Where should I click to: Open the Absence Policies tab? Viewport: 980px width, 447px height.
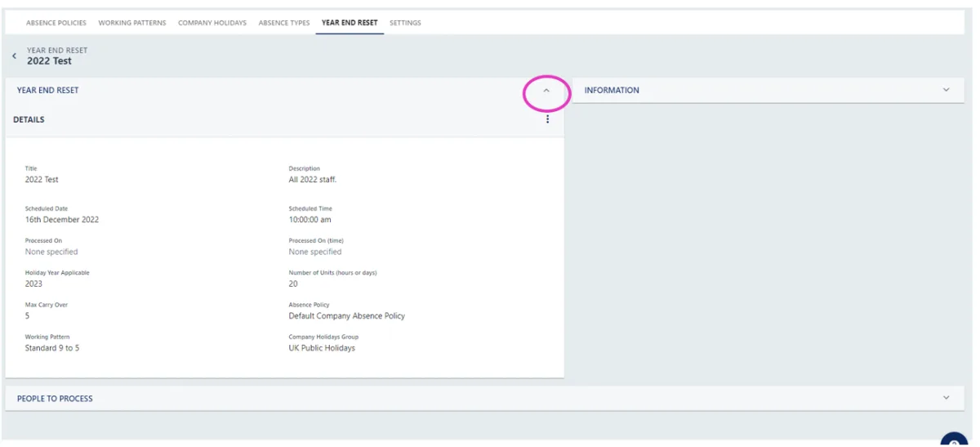[x=56, y=23]
